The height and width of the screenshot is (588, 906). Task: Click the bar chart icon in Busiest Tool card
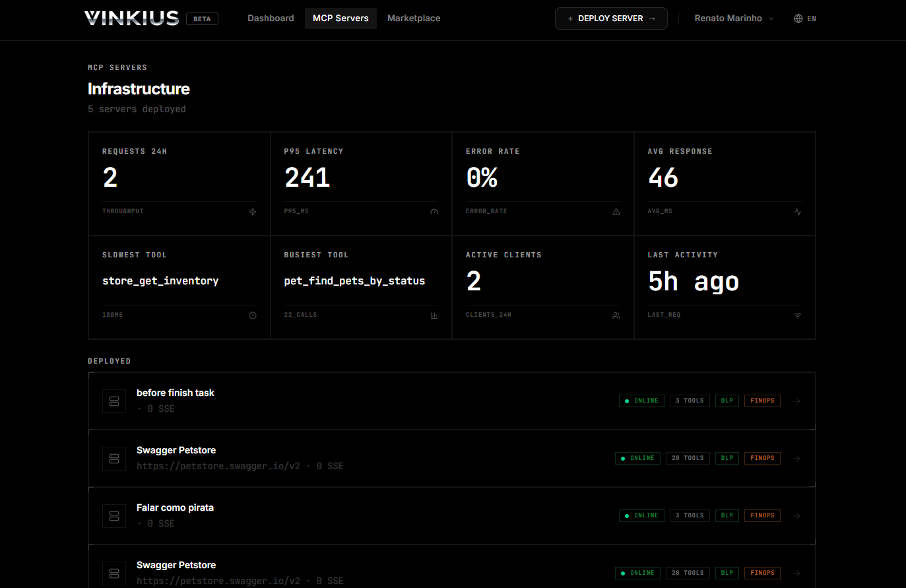434,315
